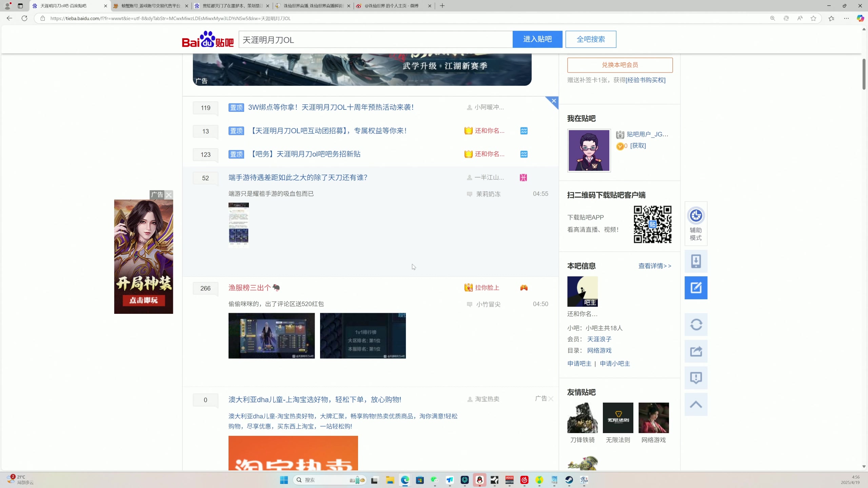
Task: Open the 网络游戏 friend forum thumbnail
Action: pyautogui.click(x=653, y=418)
